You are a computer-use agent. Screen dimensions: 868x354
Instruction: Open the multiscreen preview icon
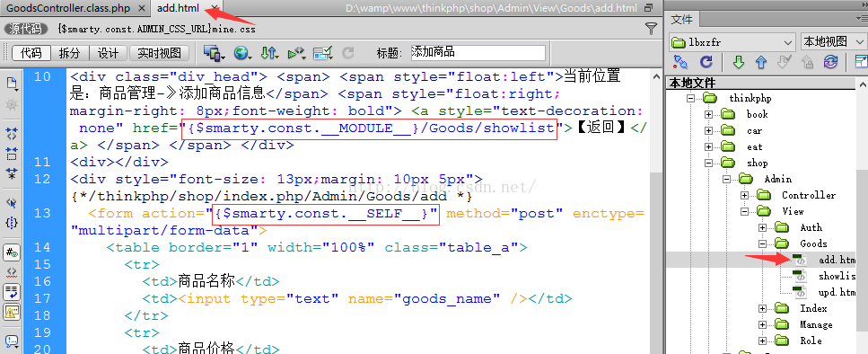pyautogui.click(x=215, y=53)
